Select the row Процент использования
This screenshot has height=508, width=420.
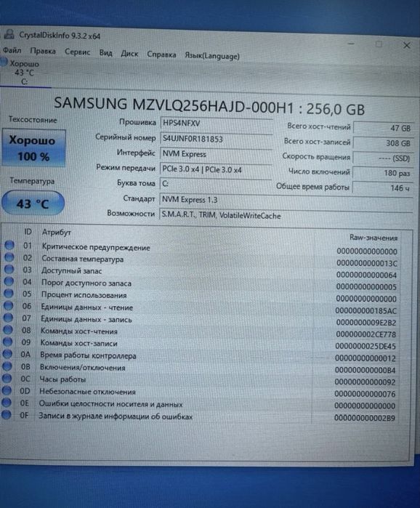click(x=202, y=296)
